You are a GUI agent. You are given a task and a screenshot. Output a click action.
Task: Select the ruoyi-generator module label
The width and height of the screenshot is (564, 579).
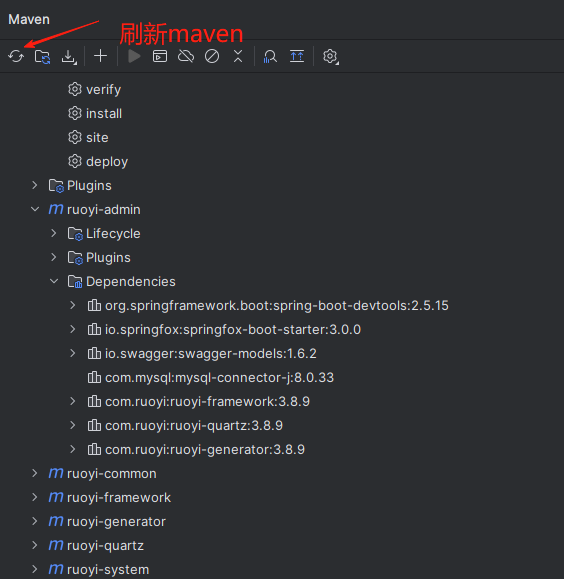point(116,522)
